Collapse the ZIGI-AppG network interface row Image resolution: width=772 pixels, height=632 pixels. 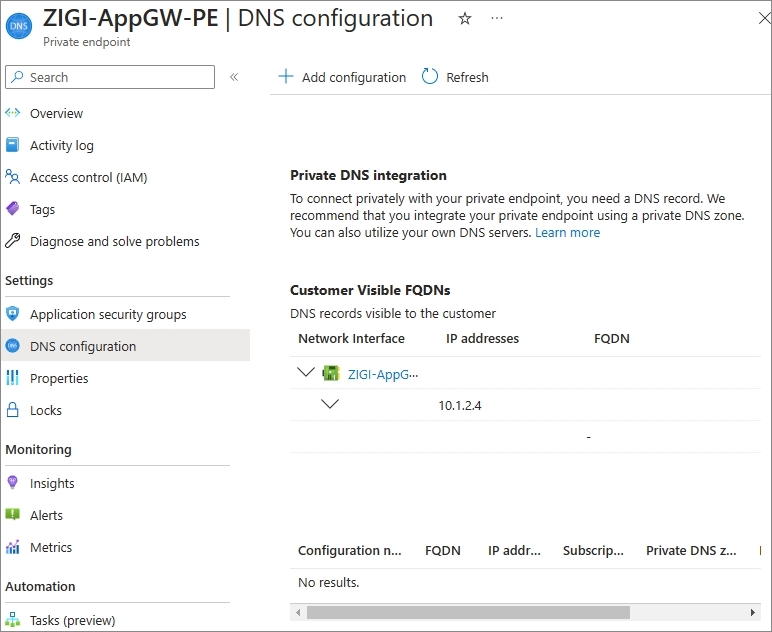pos(306,372)
